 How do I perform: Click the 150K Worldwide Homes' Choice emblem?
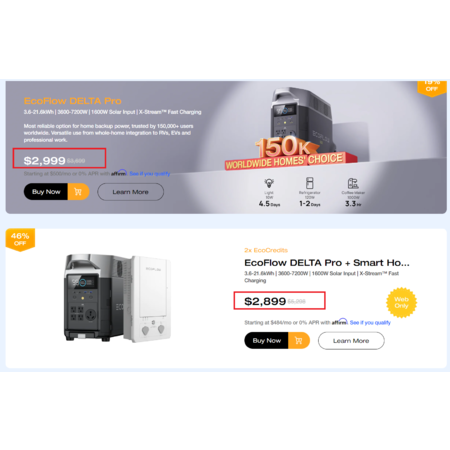291,154
